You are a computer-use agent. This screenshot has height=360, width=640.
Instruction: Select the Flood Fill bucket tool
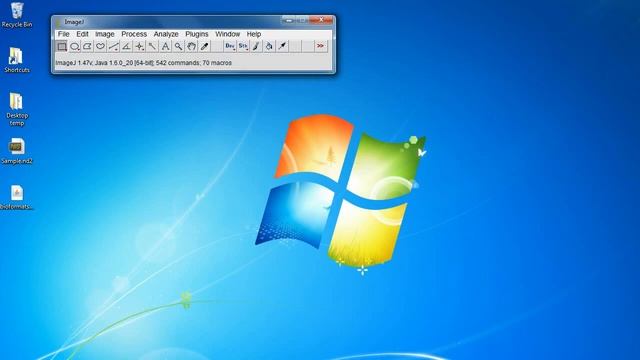click(269, 47)
